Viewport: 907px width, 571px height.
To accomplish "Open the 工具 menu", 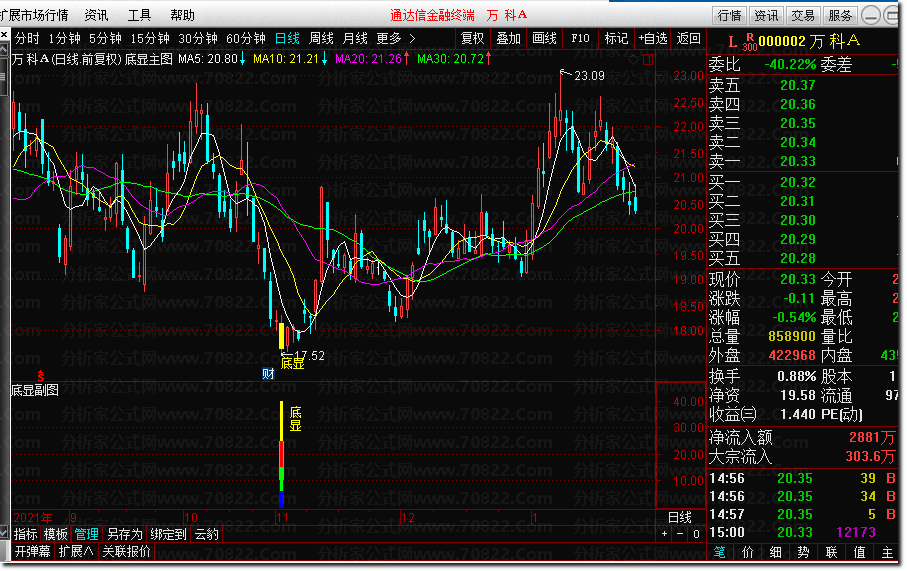I will [139, 15].
